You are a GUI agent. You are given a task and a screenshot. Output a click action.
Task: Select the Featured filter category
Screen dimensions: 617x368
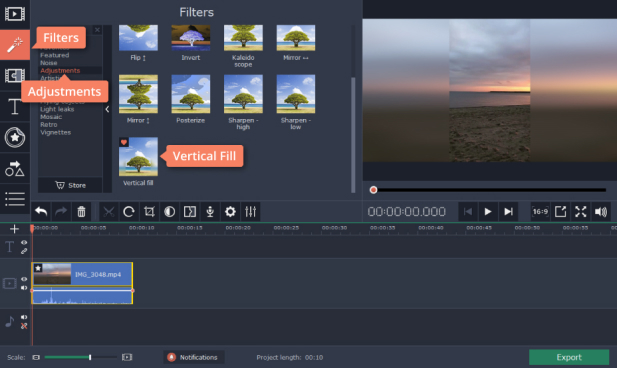pyautogui.click(x=54, y=55)
